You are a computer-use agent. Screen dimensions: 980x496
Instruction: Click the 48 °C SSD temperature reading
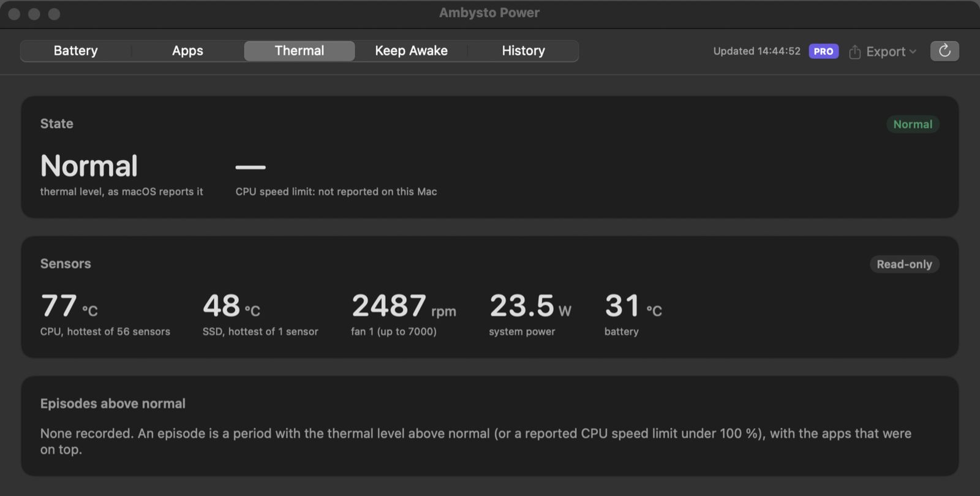[x=231, y=305]
